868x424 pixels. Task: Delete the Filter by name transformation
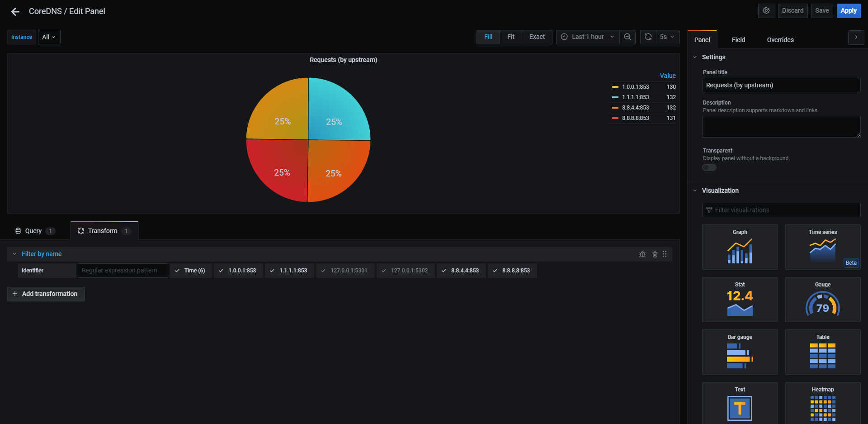[655, 254]
